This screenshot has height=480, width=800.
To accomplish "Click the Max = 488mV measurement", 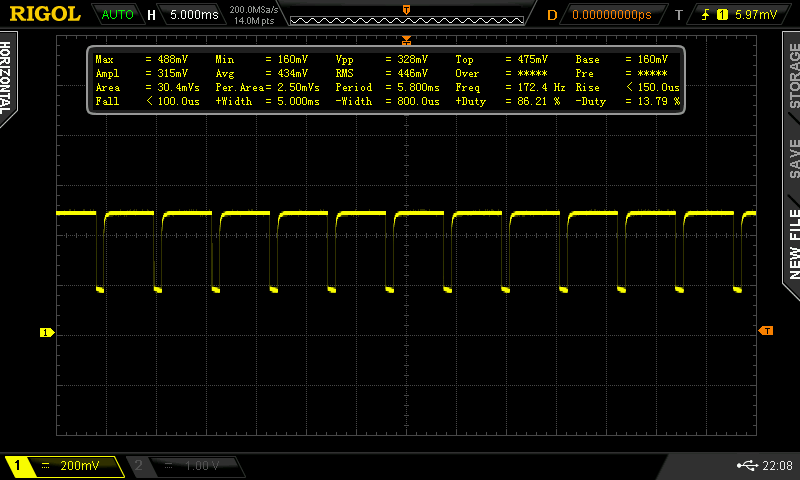I will coord(141,59).
